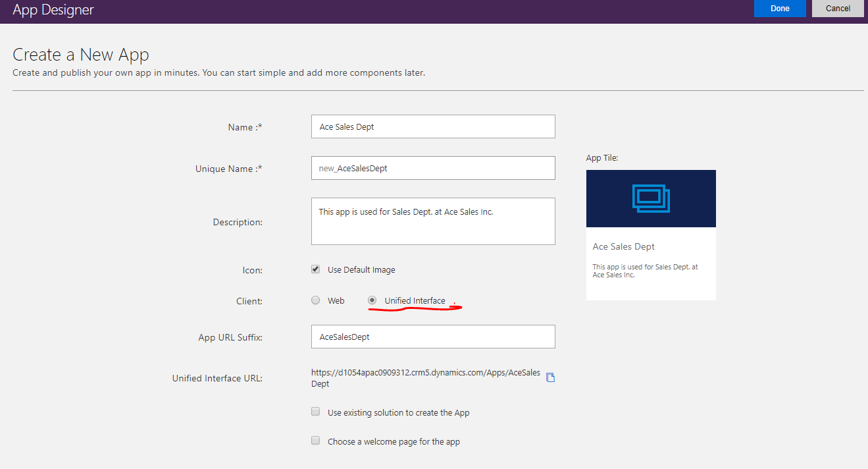
Task: Click the App Tile: label
Action: (x=602, y=158)
